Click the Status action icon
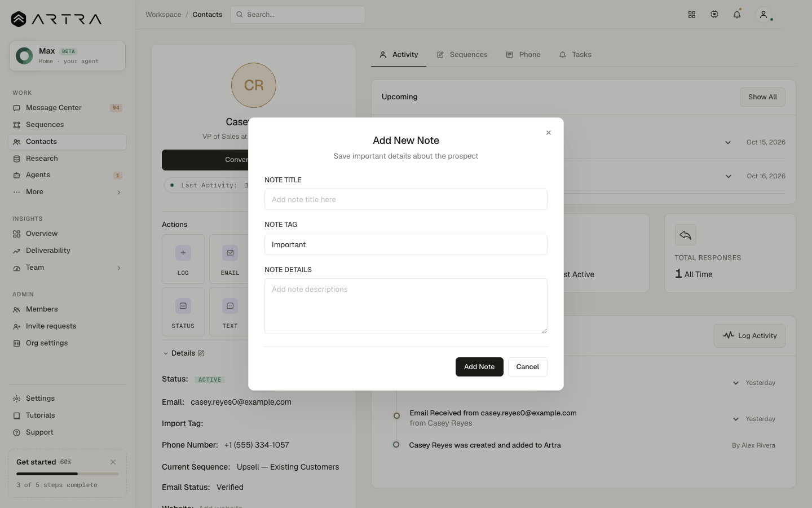Screen dimensions: 812x508 point(183,306)
